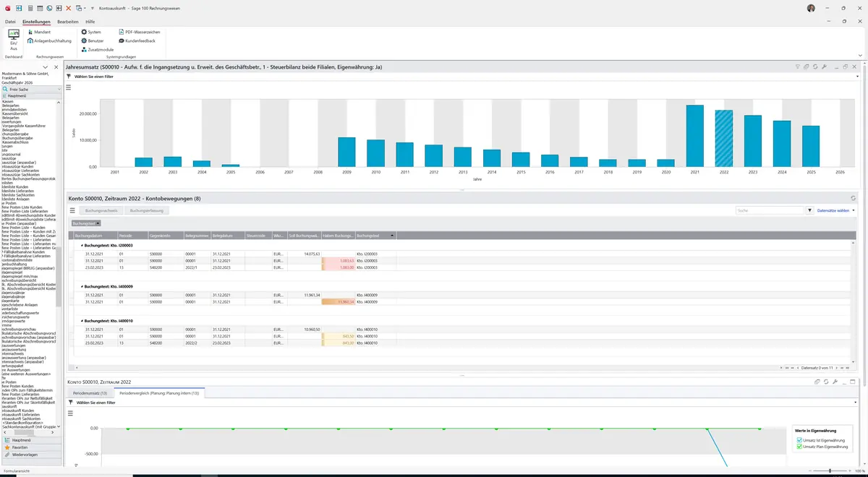Click the calculator icon in quick access toolbar
Viewport: 868px width, 477px height.
coord(29,7)
